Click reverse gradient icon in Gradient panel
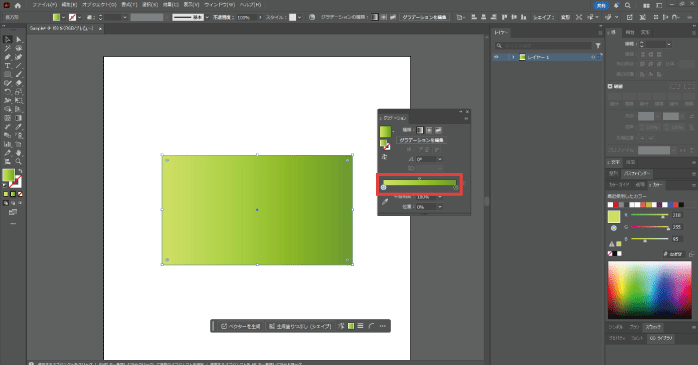The height and width of the screenshot is (365, 698). click(x=385, y=157)
